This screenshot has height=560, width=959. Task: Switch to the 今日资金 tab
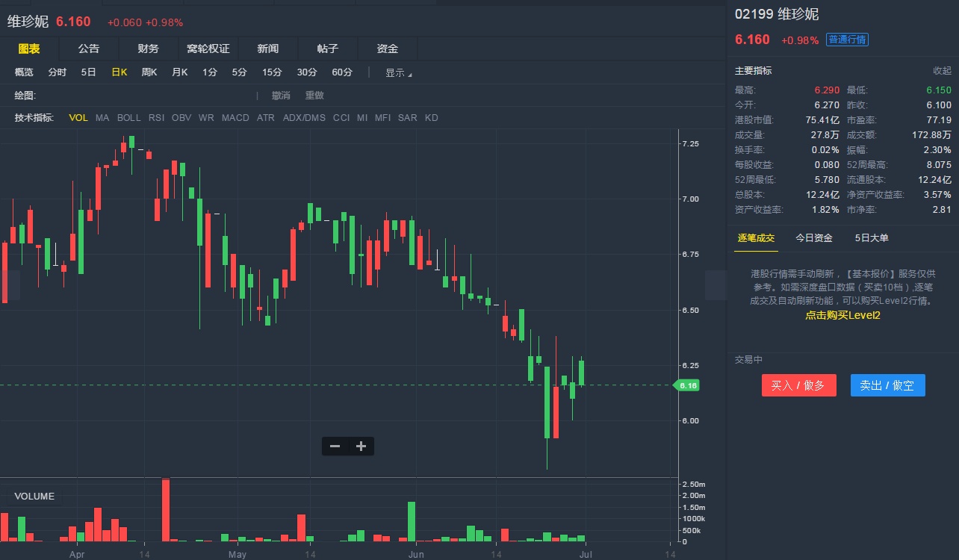point(814,238)
